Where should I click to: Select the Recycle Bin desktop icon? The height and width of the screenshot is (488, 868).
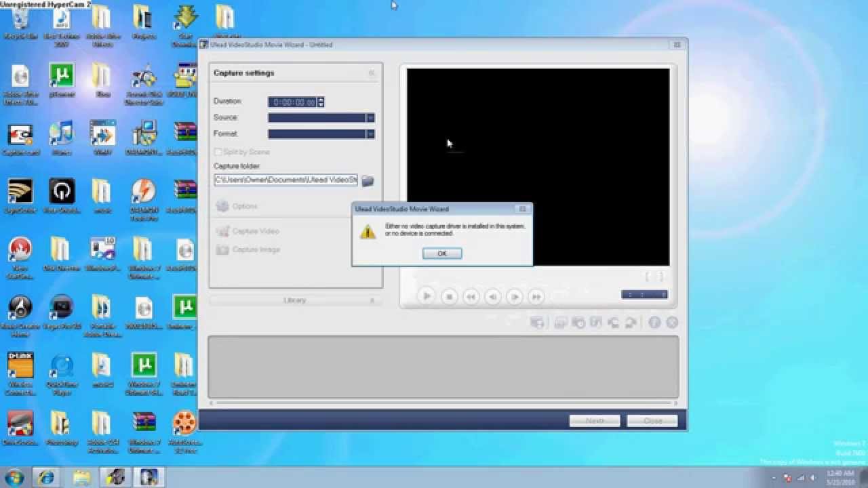20,23
